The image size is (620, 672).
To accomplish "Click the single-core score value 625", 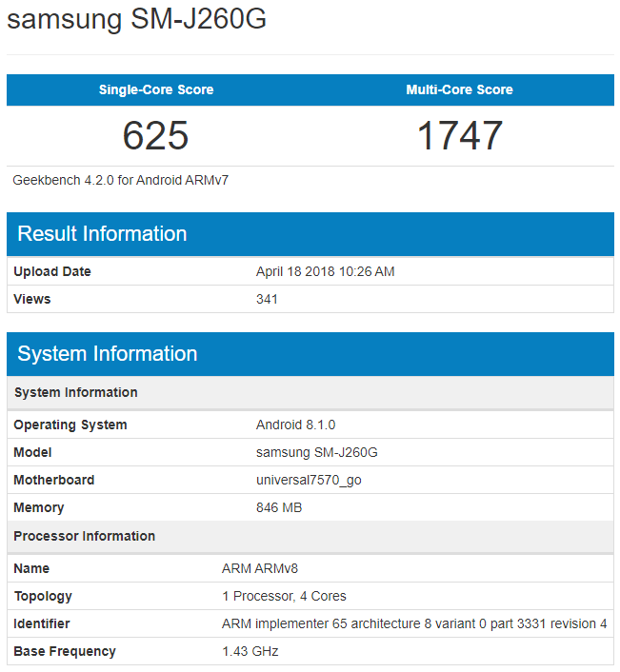I will tap(155, 135).
